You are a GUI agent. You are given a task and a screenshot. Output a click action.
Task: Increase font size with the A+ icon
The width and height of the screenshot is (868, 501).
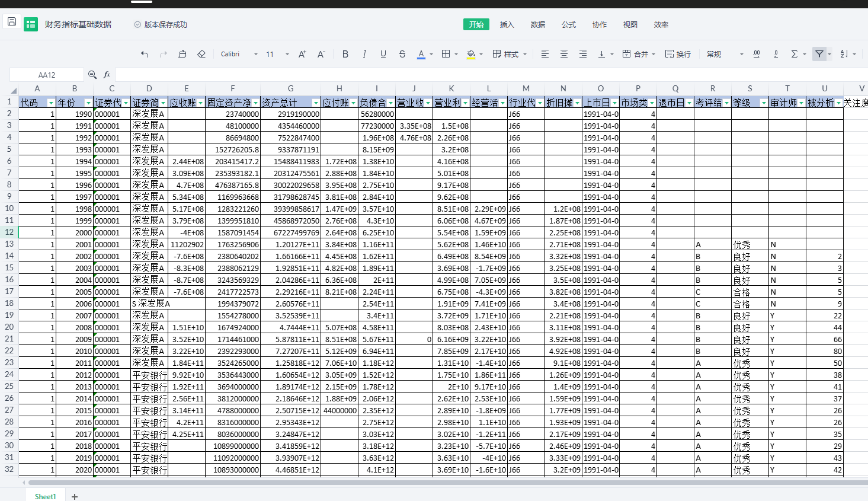coord(302,54)
